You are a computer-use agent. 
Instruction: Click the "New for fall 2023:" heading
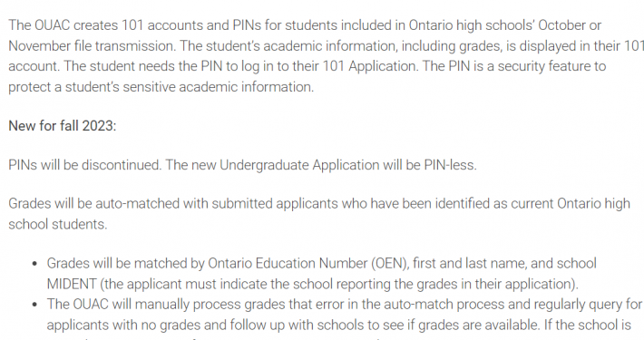[x=63, y=126]
